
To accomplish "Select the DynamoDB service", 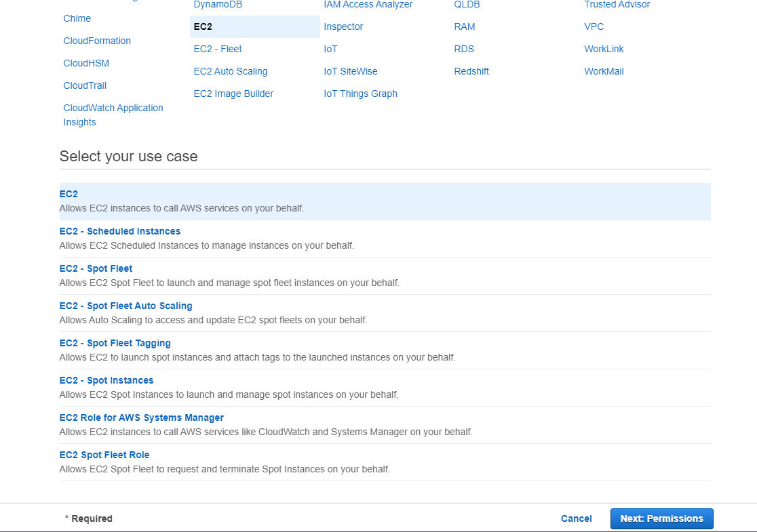I will (x=218, y=5).
